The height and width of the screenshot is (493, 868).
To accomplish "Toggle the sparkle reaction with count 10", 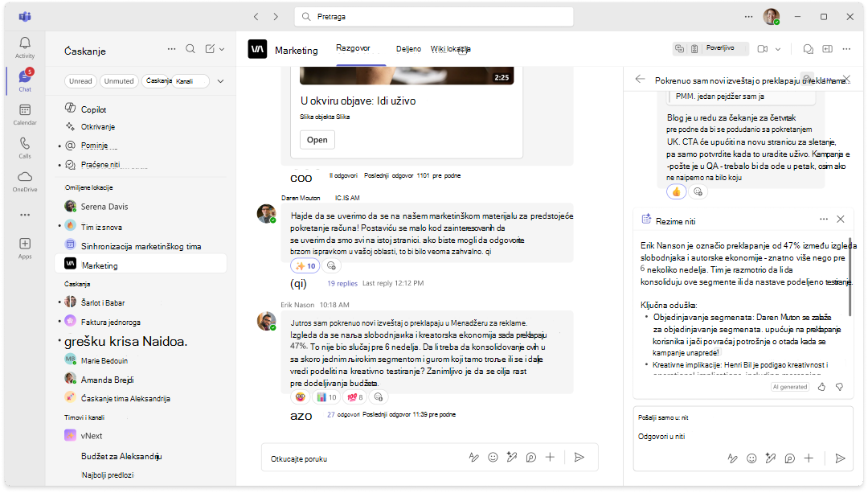I will 305,266.
